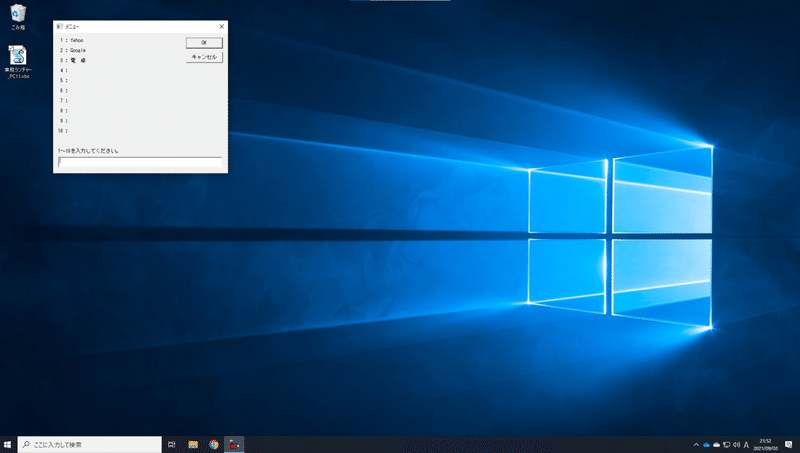Screen dimensions: 800x453
Task: Open the Action Center notifications icon
Action: coord(789,445)
